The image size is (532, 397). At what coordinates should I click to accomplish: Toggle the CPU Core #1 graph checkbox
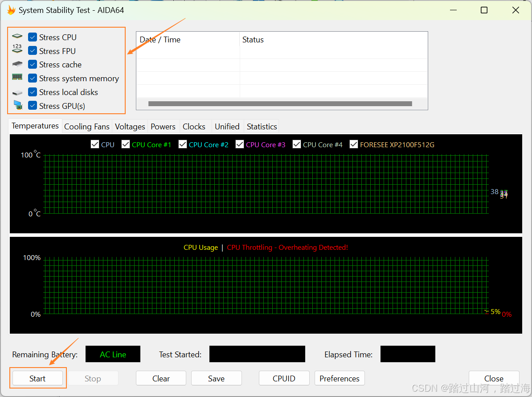tap(126, 145)
